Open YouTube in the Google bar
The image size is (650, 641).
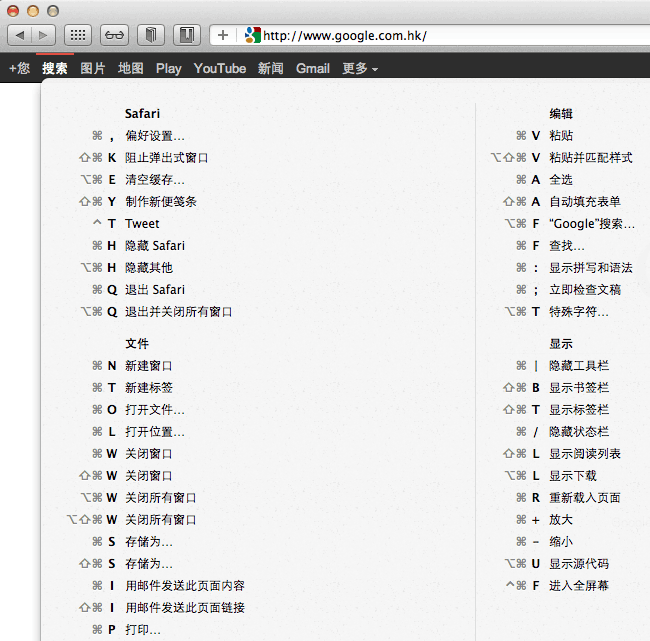(220, 68)
